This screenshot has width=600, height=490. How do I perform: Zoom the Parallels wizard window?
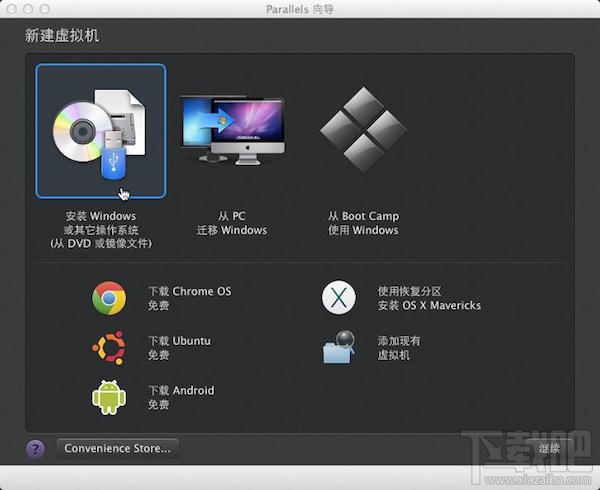click(x=45, y=9)
